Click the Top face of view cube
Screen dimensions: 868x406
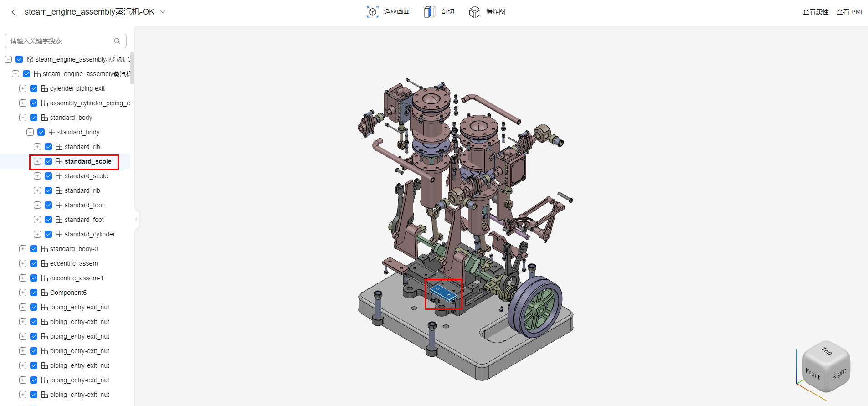click(827, 351)
